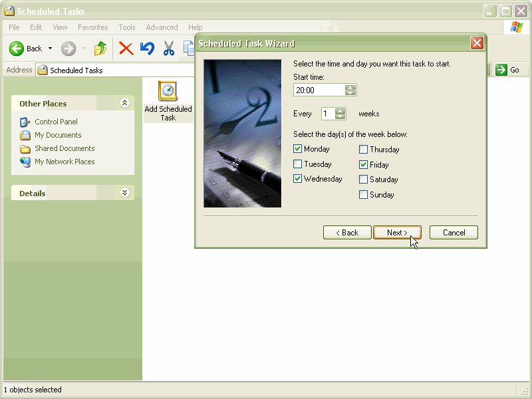The width and height of the screenshot is (532, 399).
Task: Click the Control Panel icon in Other Places
Action: click(25, 122)
